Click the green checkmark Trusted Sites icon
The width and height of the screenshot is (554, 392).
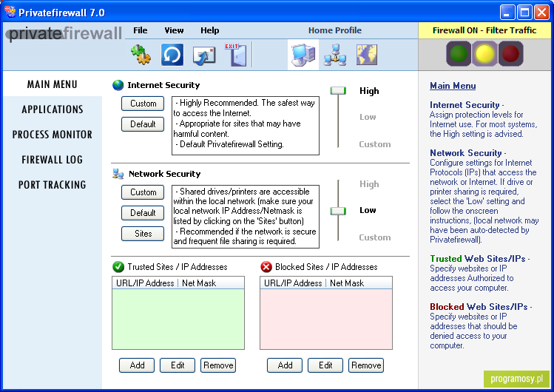[x=118, y=266]
